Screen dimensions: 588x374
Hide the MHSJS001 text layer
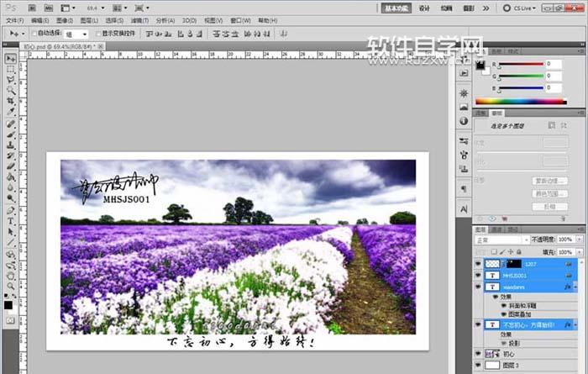(478, 276)
